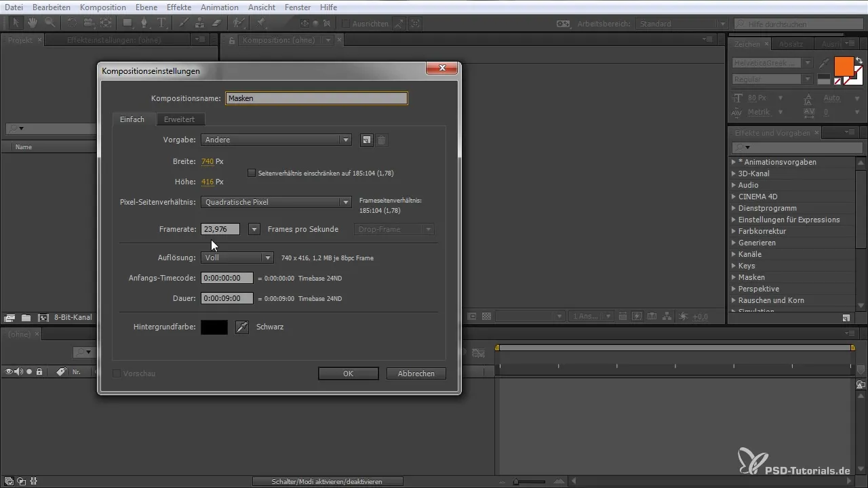Image resolution: width=868 pixels, height=488 pixels.
Task: Click the OK button
Action: pyautogui.click(x=348, y=373)
